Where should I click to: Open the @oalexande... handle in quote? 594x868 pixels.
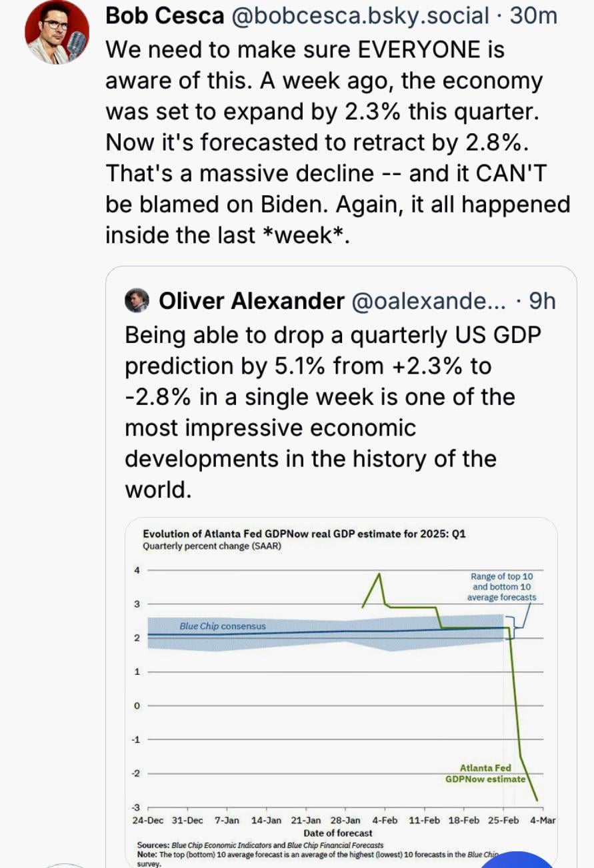click(x=429, y=301)
